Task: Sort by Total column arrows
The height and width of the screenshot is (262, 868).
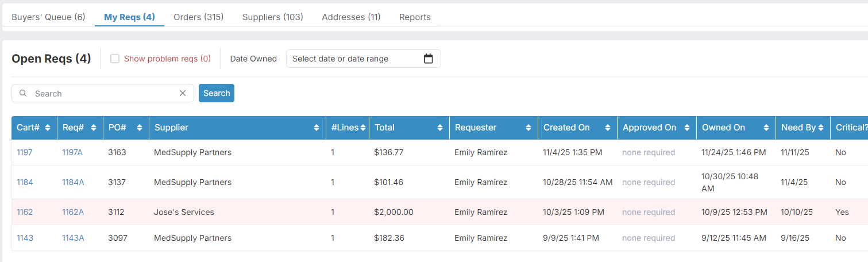Action: click(x=440, y=128)
